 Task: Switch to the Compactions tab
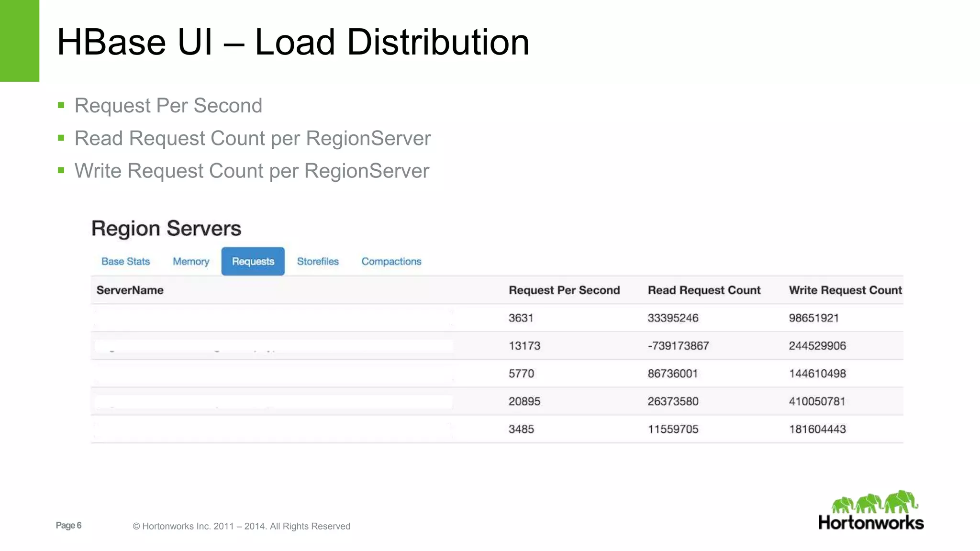pos(391,261)
